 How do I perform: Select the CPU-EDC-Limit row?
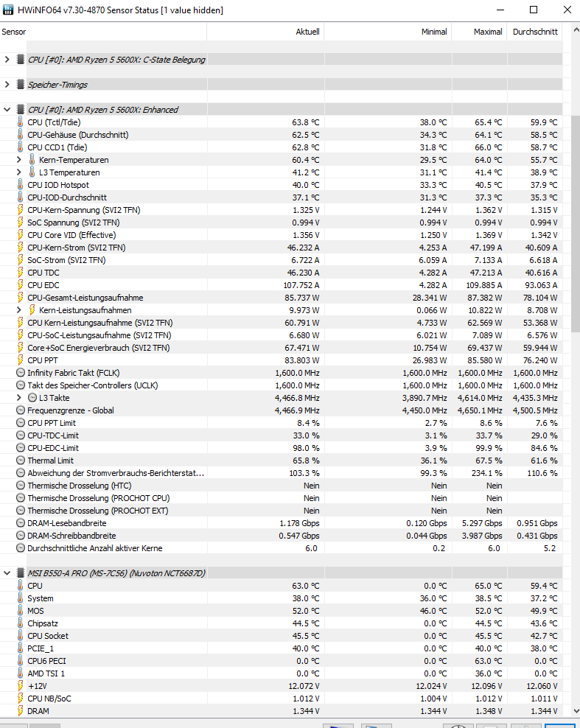click(282, 448)
